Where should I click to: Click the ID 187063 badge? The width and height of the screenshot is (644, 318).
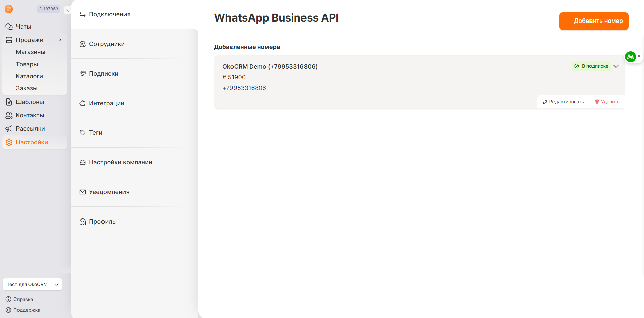pyautogui.click(x=48, y=9)
